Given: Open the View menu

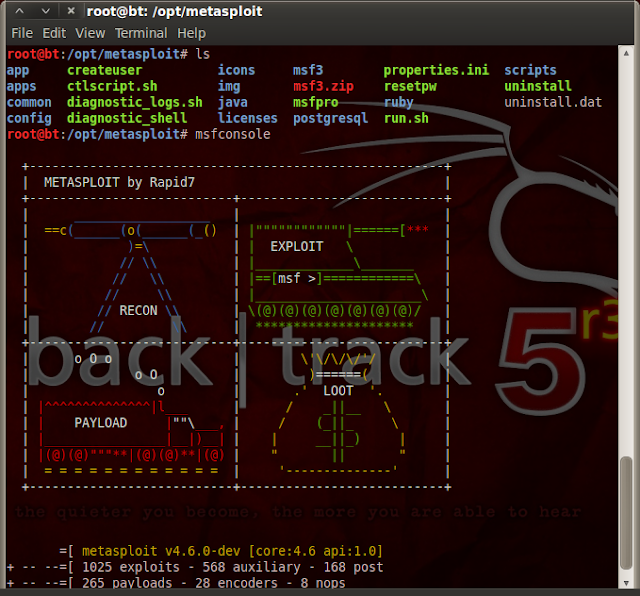Looking at the screenshot, I should pyautogui.click(x=90, y=33).
